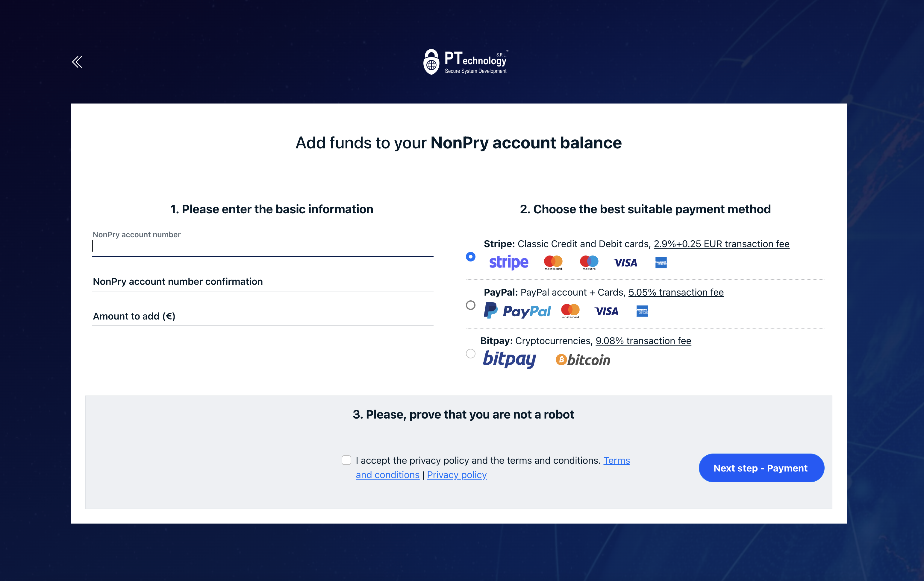The image size is (924, 581).
Task: Select the Stripe payment radio button
Action: click(470, 257)
